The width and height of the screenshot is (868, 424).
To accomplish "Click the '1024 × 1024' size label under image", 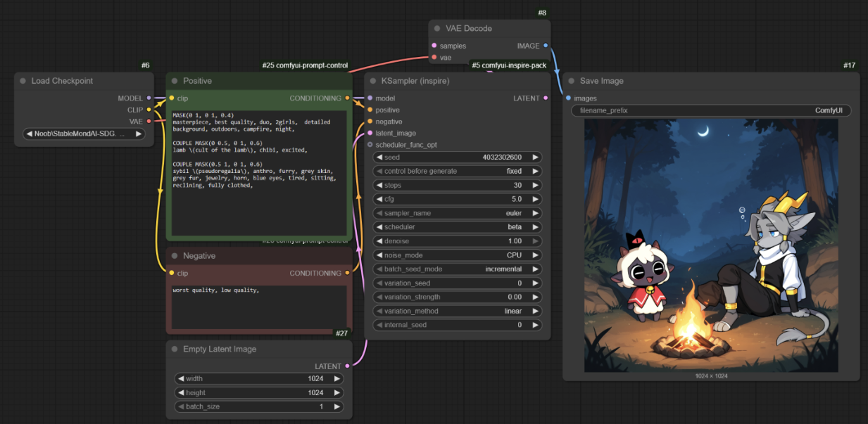I will (711, 376).
